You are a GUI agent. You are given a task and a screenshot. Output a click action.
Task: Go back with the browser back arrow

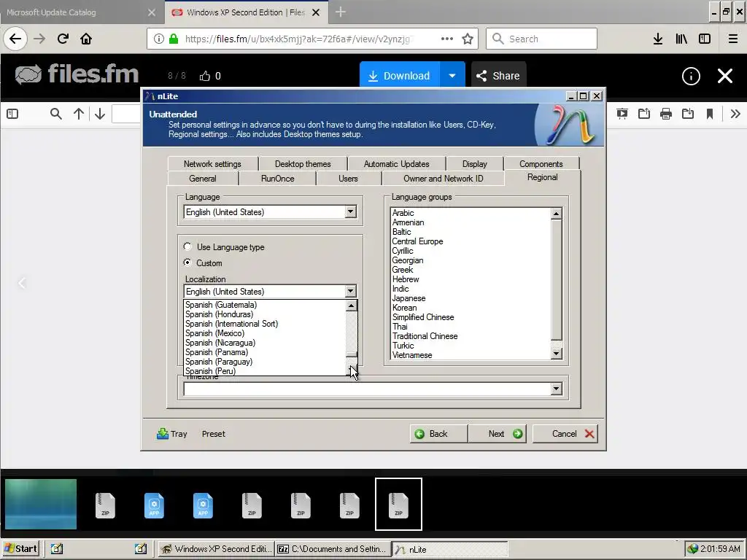(x=15, y=39)
